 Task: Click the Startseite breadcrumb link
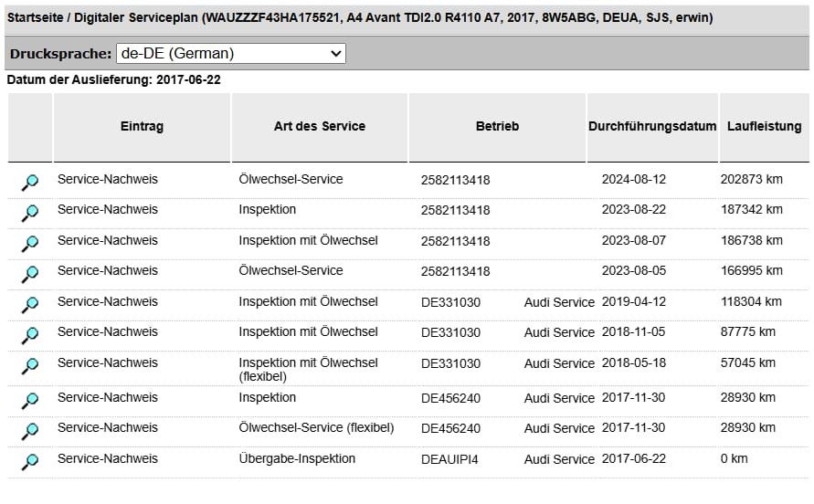[35, 17]
